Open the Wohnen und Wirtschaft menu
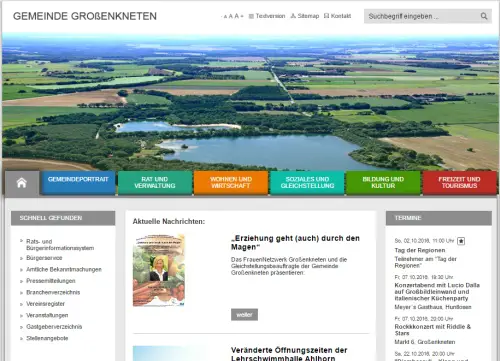Screen dimensions: 500x361 click(231, 182)
